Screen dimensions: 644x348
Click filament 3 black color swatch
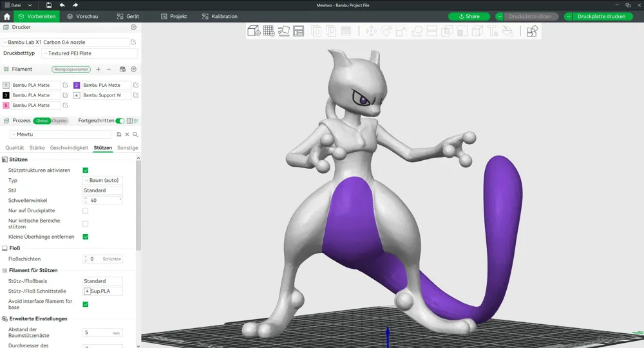coord(6,95)
